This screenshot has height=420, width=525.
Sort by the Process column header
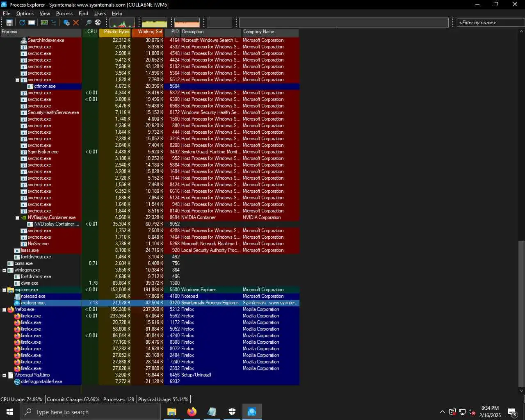[x=41, y=32]
